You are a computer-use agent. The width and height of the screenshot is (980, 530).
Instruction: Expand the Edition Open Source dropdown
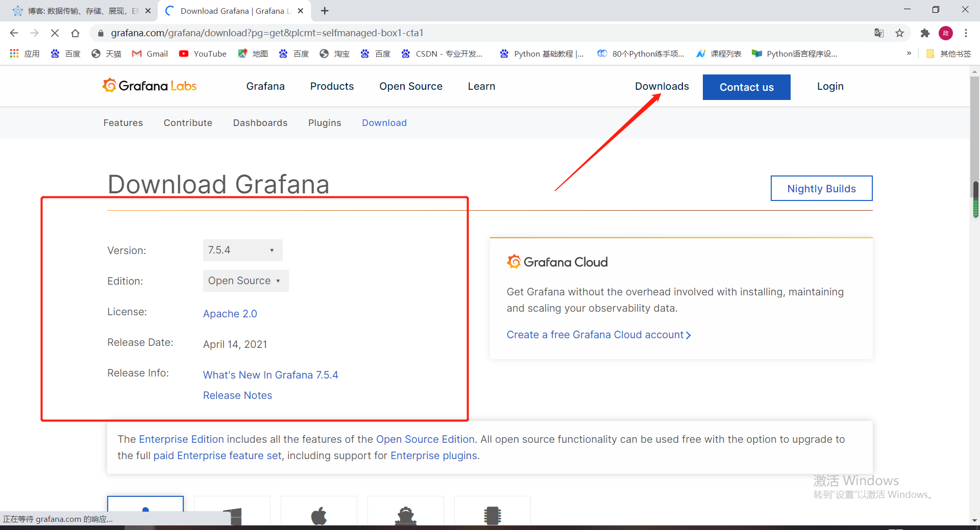click(246, 281)
